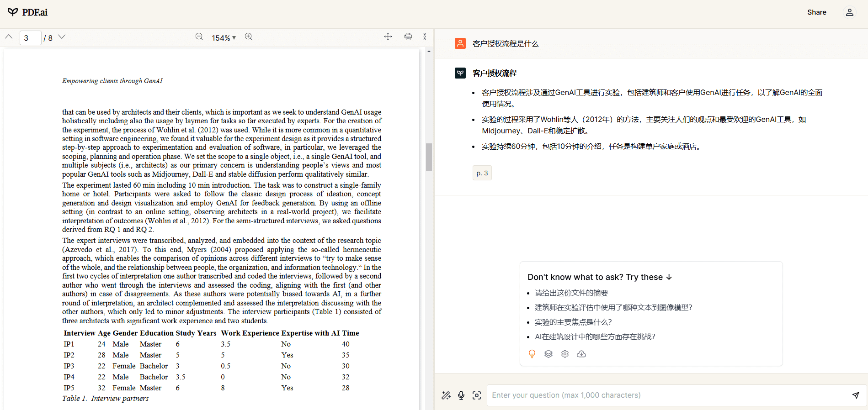Click the 'Table 1. Interview partners' caption
The height and width of the screenshot is (410, 868).
(105, 399)
